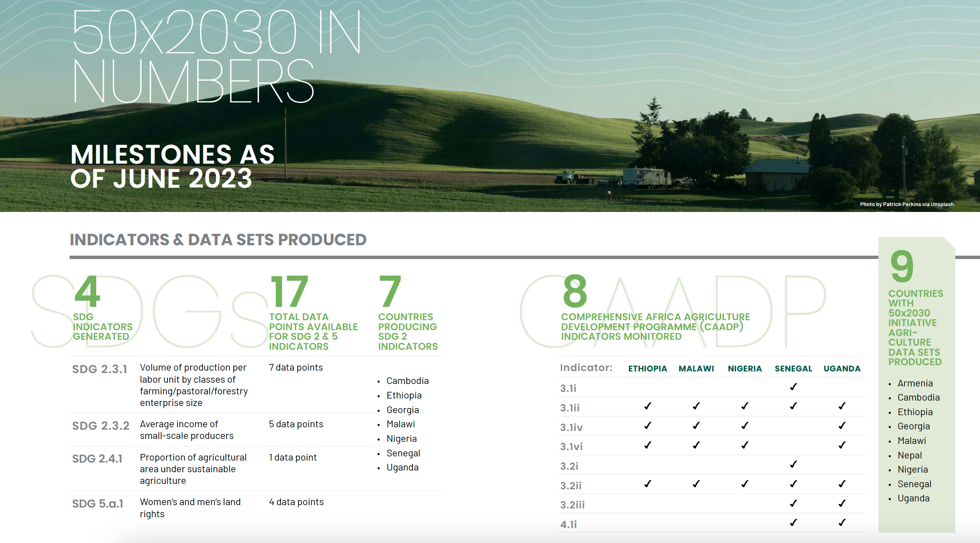Click the 'SDG 2.3.2' row label
This screenshot has height=543, width=980.
coord(100,426)
